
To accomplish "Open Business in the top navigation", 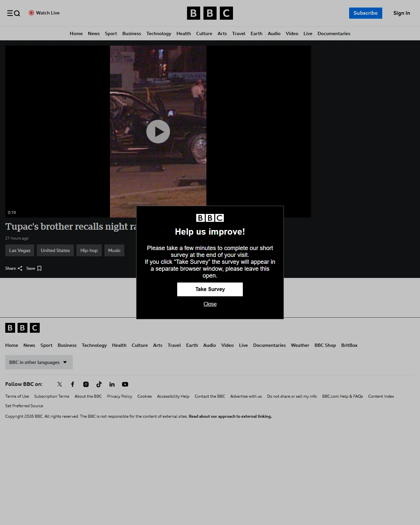I will [x=132, y=33].
